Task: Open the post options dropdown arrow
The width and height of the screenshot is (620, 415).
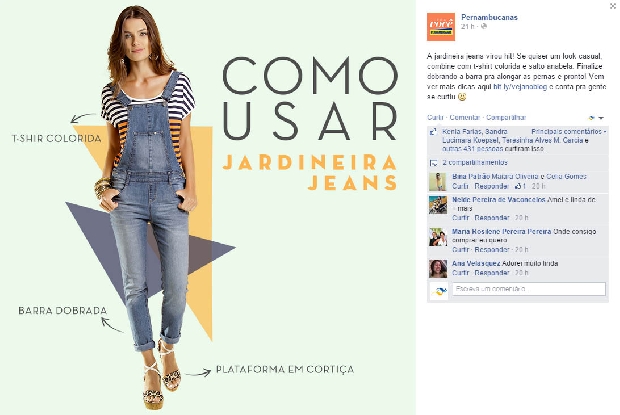Action: tap(601, 118)
